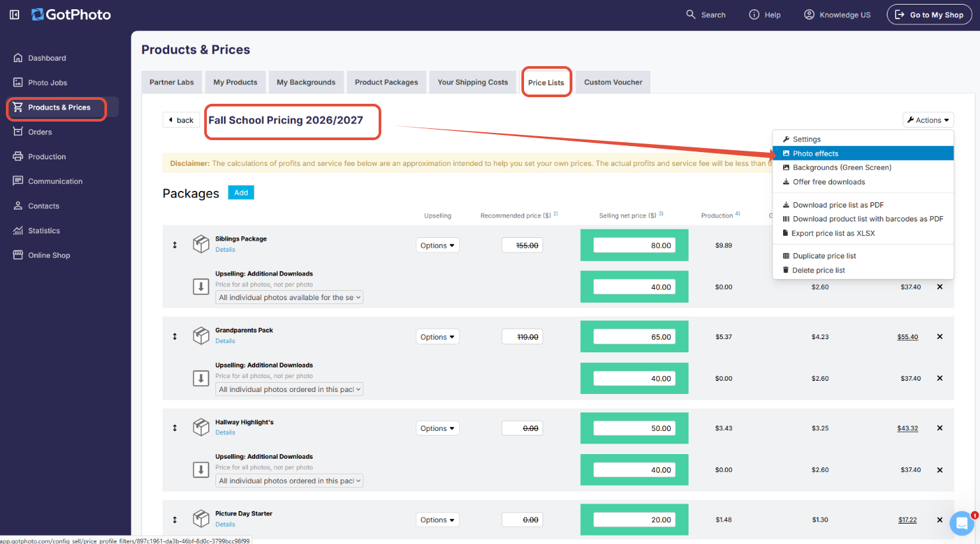Open Orders in the sidebar
The image size is (980, 544).
(x=40, y=132)
